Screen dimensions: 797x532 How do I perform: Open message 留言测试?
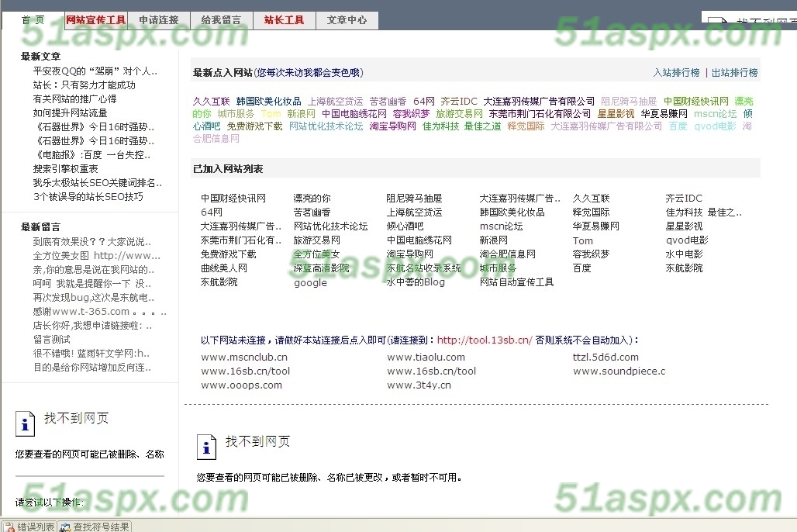click(52, 339)
